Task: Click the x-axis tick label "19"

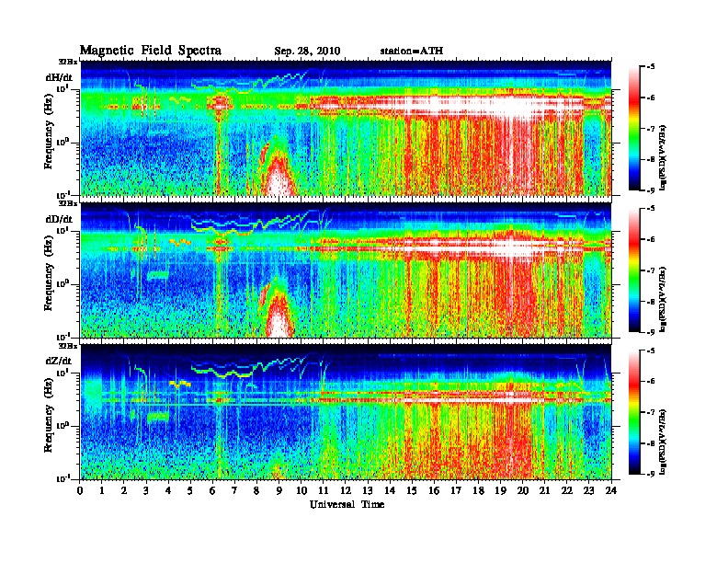Action: (500, 490)
